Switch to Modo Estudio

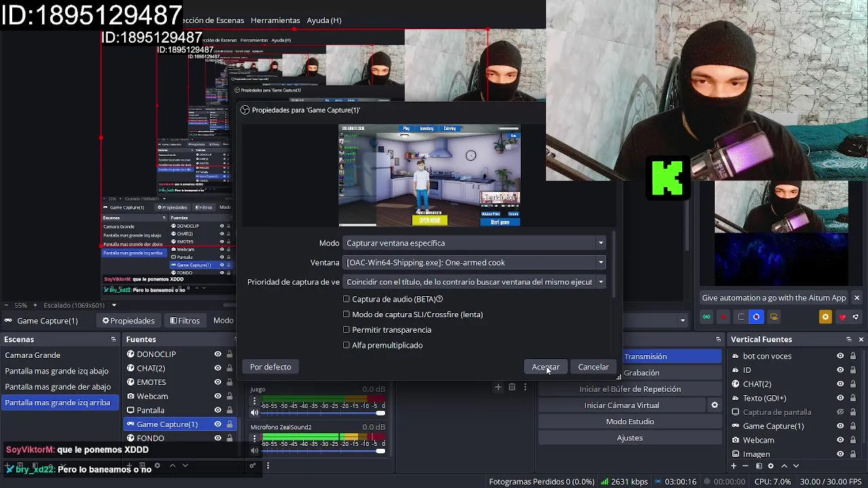[x=630, y=422]
